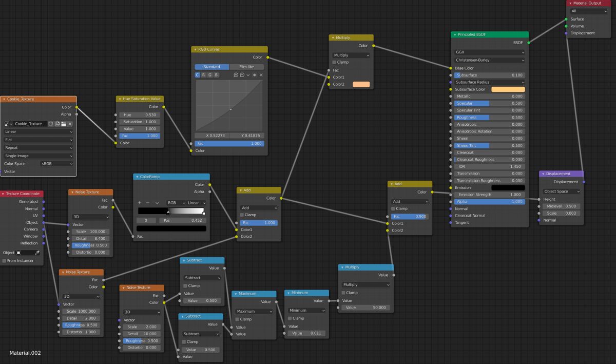Unlink the Cookie_Texture image with X icon
Image resolution: width=616 pixels, height=364 pixels.
70,124
